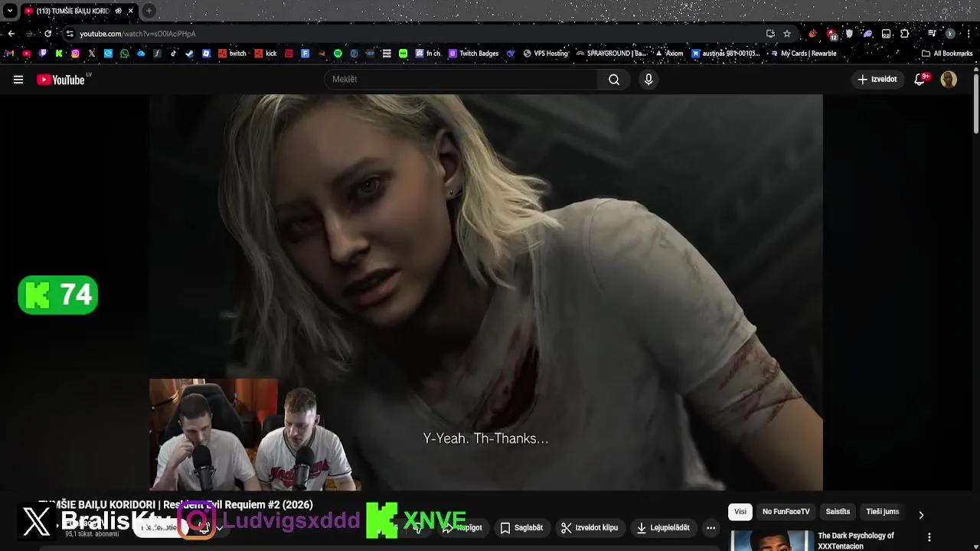The image size is (980, 551).
Task: Click the Lejupielādēt download button
Action: [x=663, y=528]
